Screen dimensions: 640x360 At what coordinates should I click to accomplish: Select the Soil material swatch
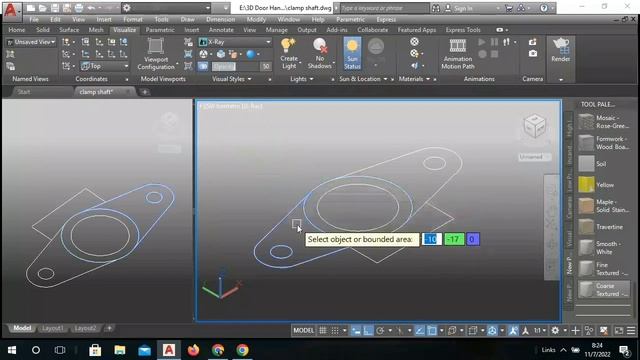point(586,164)
